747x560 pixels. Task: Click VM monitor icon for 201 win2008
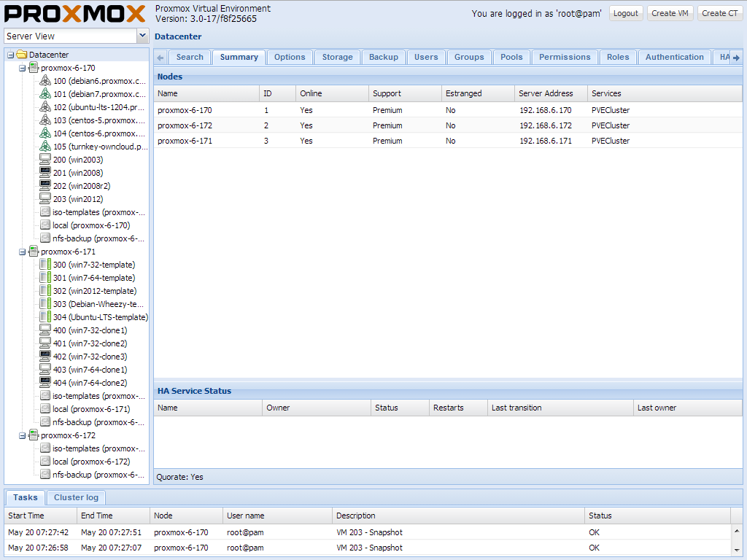point(45,172)
